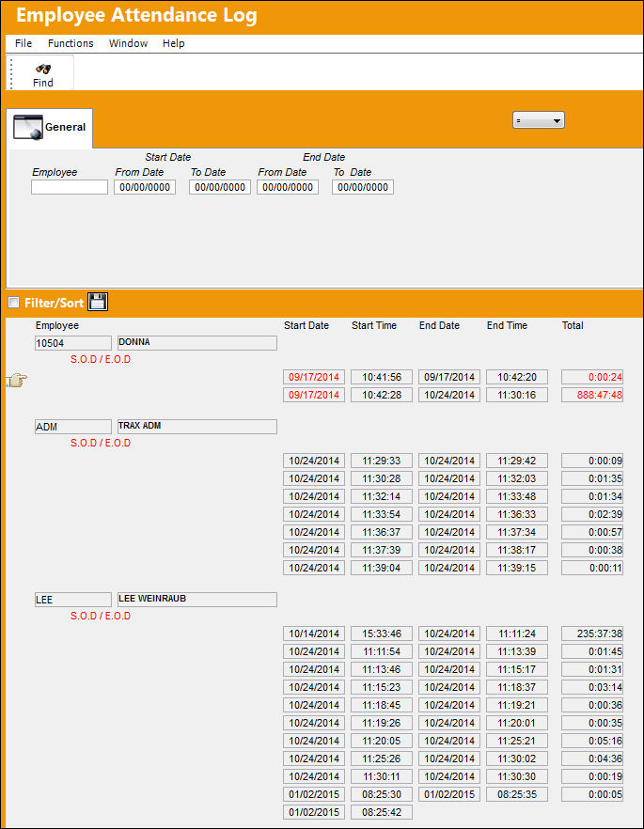Open the File menu
The width and height of the screenshot is (644, 829).
pos(24,43)
